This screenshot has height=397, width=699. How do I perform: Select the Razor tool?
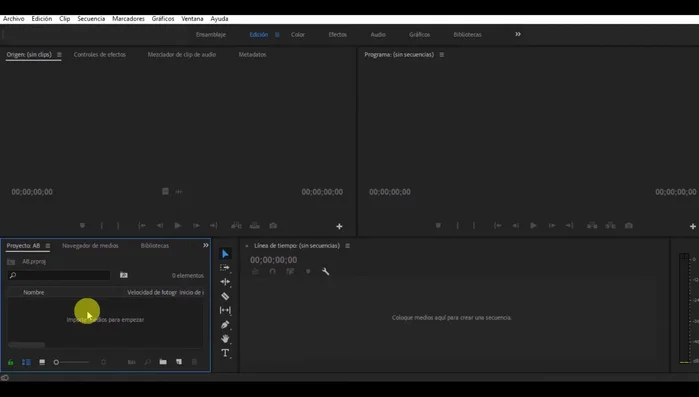(x=225, y=296)
